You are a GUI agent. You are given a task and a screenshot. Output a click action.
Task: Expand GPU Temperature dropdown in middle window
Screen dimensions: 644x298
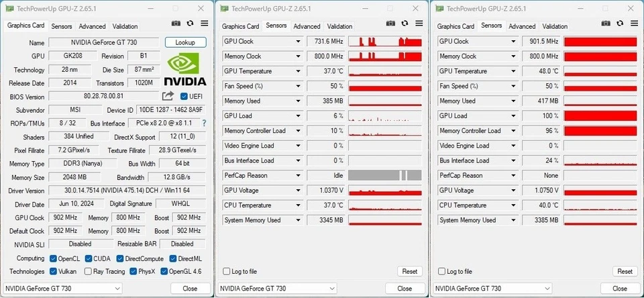click(298, 71)
